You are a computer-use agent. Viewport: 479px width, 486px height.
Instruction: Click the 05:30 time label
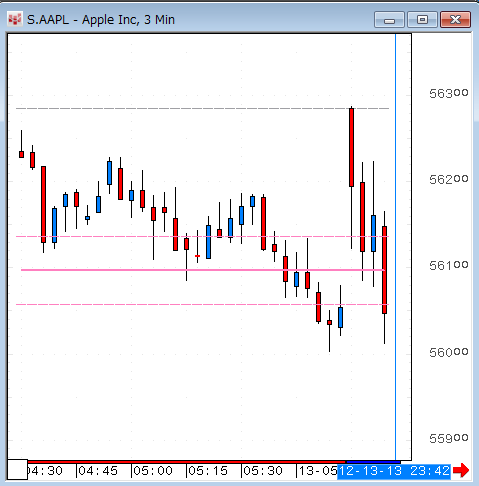263,471
